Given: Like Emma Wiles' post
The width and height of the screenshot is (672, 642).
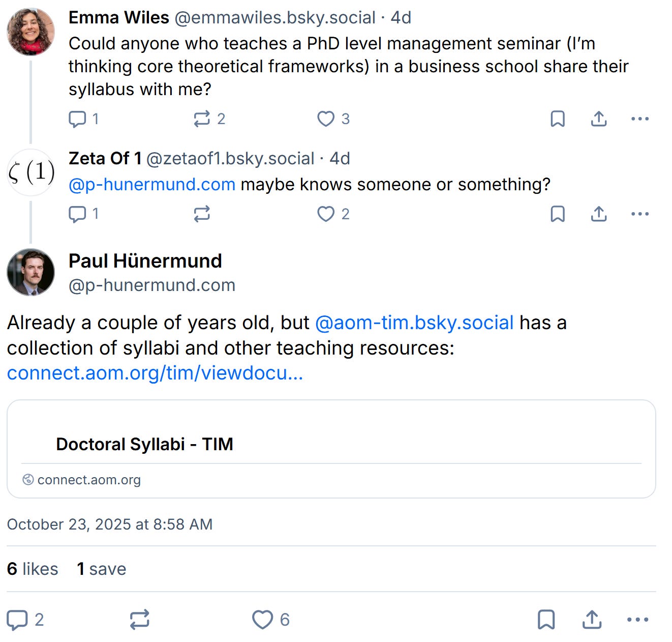Looking at the screenshot, I should coord(326,119).
